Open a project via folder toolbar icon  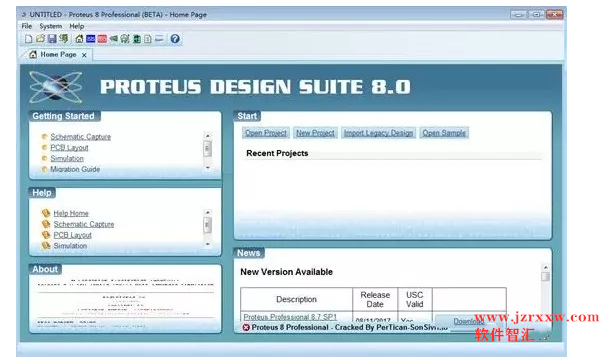(x=40, y=39)
